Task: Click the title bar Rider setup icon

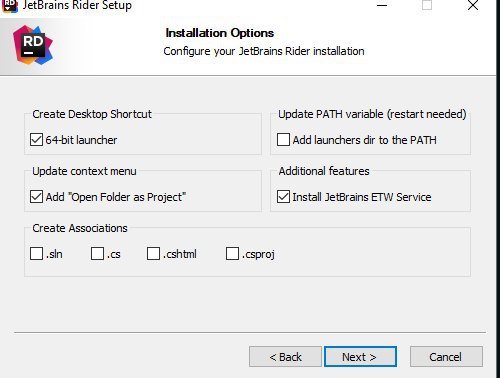Action: click(x=9, y=6)
